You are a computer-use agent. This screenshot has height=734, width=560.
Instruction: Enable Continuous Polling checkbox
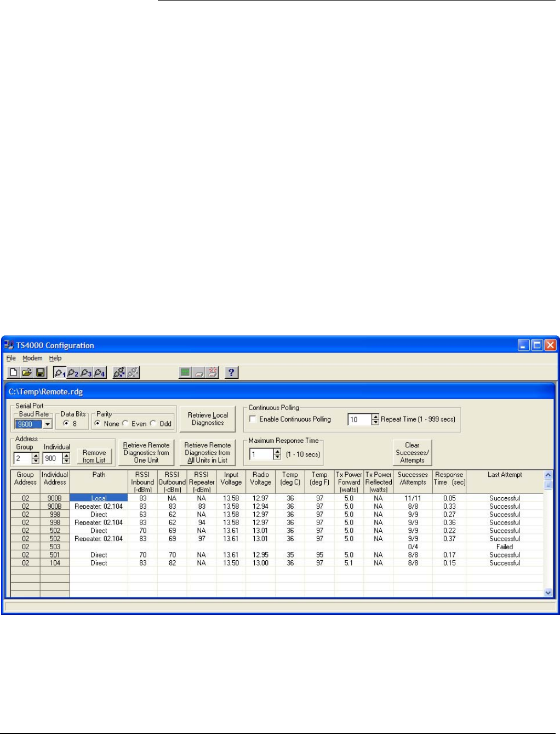[x=253, y=419]
